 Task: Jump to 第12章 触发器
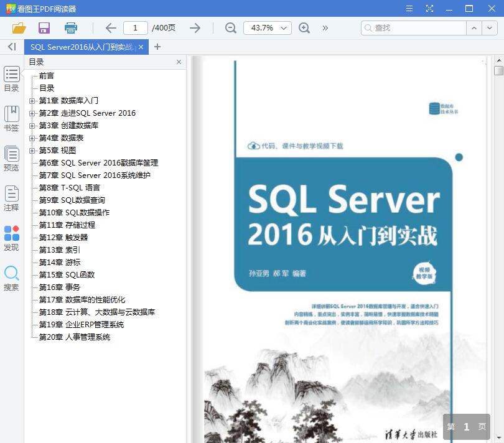click(x=63, y=238)
